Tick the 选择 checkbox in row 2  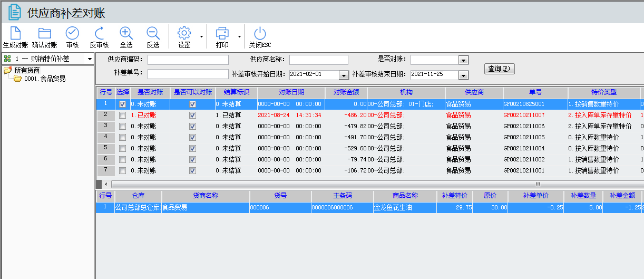point(122,116)
